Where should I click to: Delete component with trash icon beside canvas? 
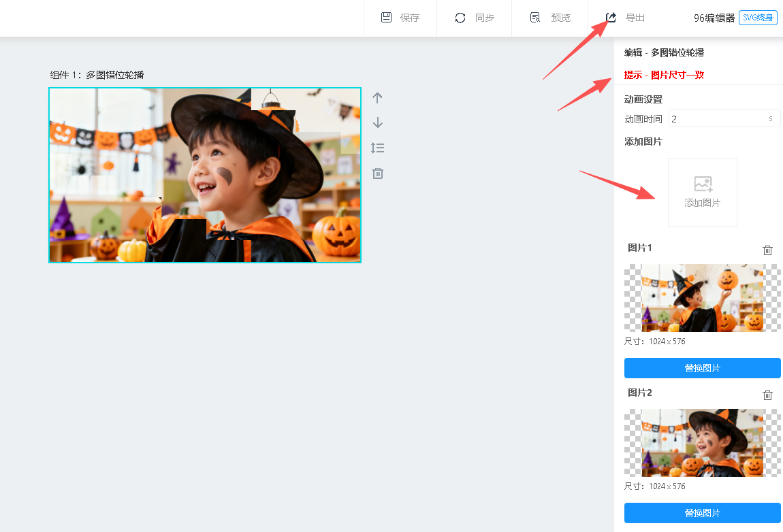378,173
